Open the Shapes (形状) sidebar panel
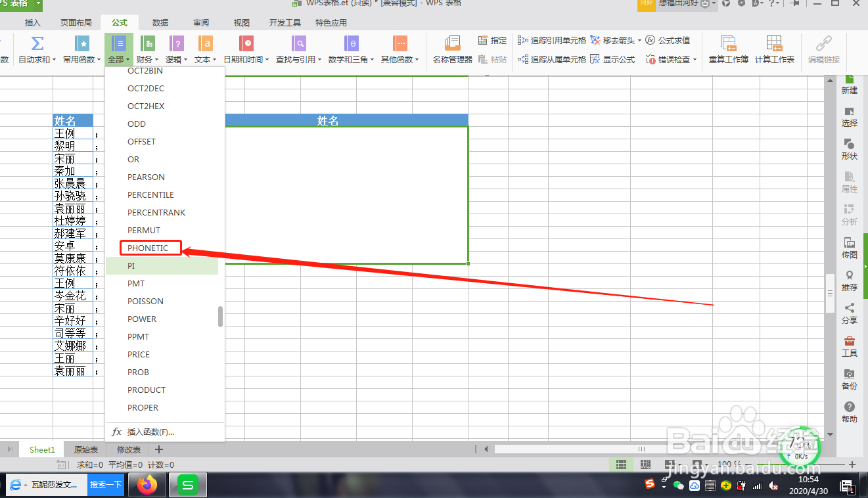This screenshot has width=868, height=498. [x=850, y=150]
